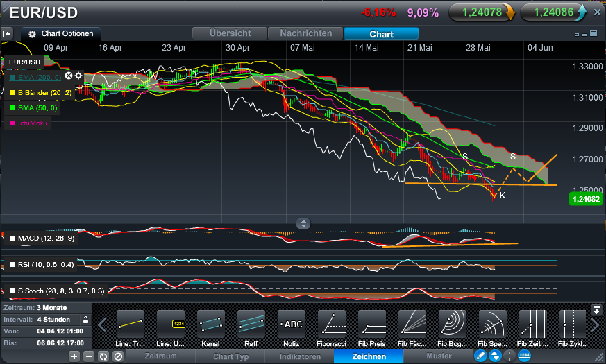Choose the Fib Zeitr... time tool
The height and width of the screenshot is (364, 606).
coord(533,324)
